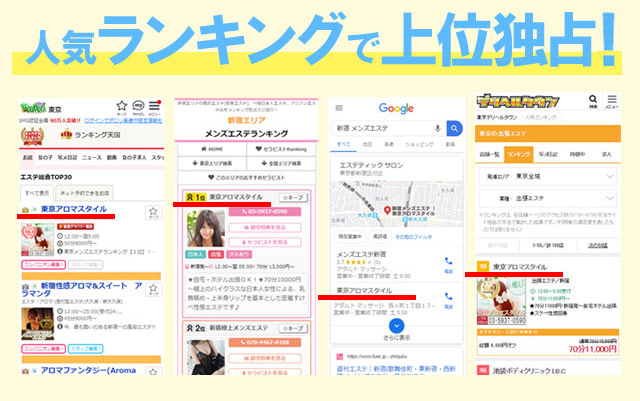Click 現在営業中 filter chip

coord(349,237)
